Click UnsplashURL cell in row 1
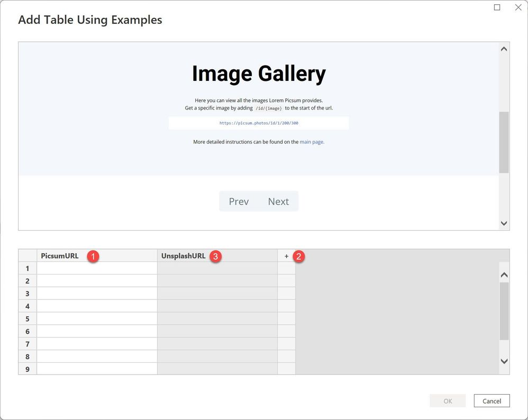The height and width of the screenshot is (420, 528). (x=217, y=268)
